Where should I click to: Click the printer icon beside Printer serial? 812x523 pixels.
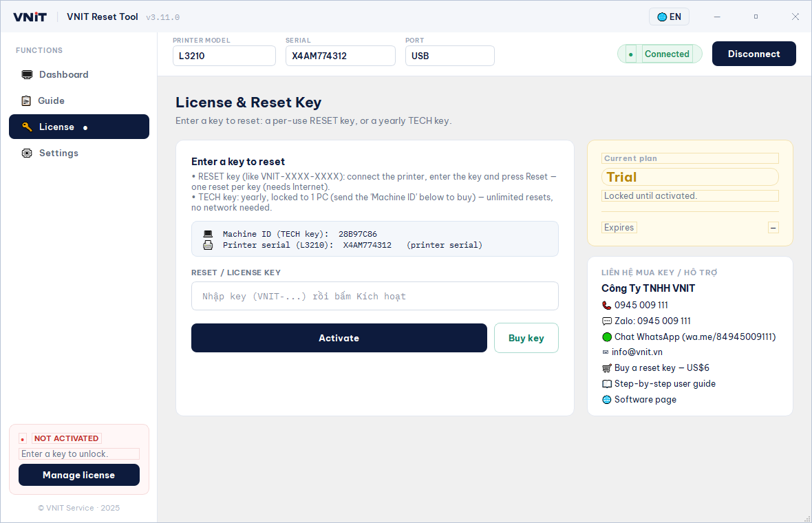(208, 245)
